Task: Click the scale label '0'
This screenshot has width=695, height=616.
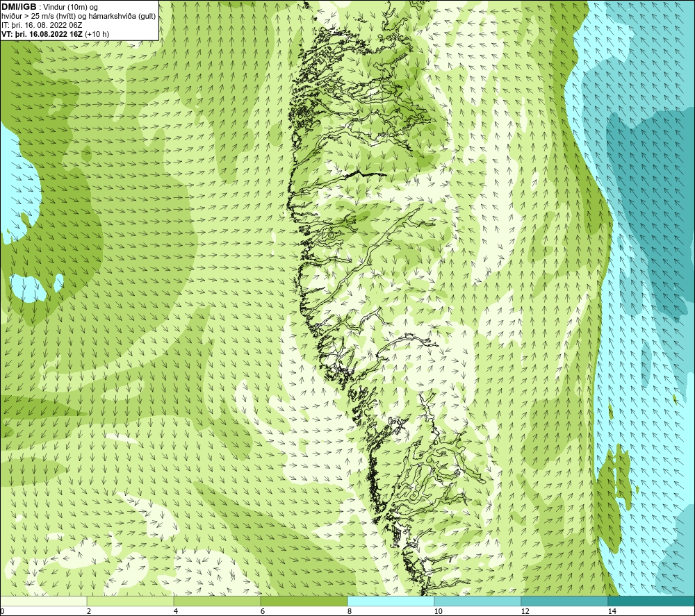Action: (2, 611)
